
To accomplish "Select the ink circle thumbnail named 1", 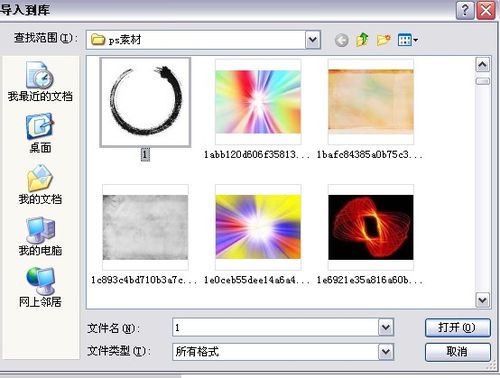I will pyautogui.click(x=145, y=102).
